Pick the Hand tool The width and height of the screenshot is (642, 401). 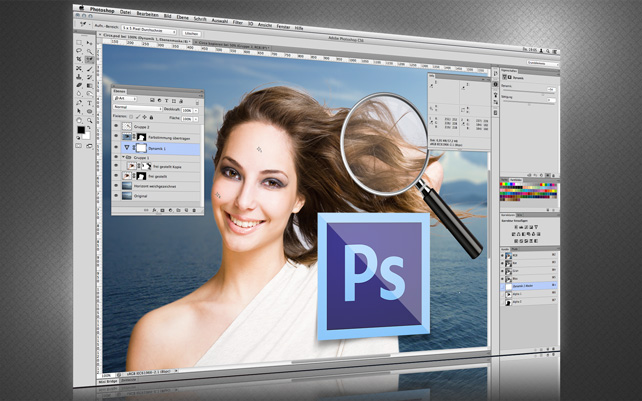[x=79, y=120]
